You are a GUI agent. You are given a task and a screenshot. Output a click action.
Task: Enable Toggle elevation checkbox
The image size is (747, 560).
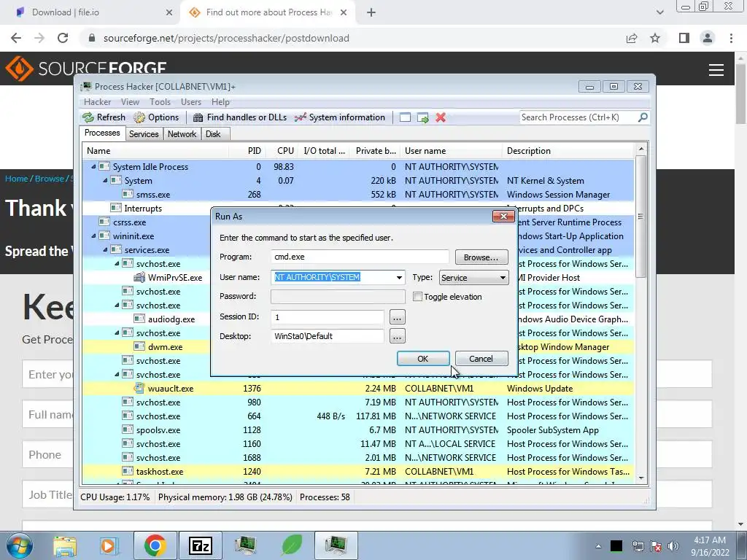point(418,297)
